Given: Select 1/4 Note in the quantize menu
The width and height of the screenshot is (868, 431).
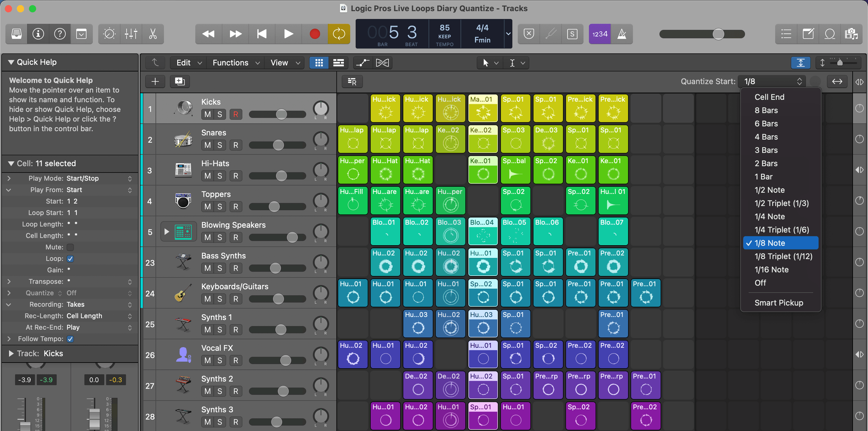Looking at the screenshot, I should [770, 217].
